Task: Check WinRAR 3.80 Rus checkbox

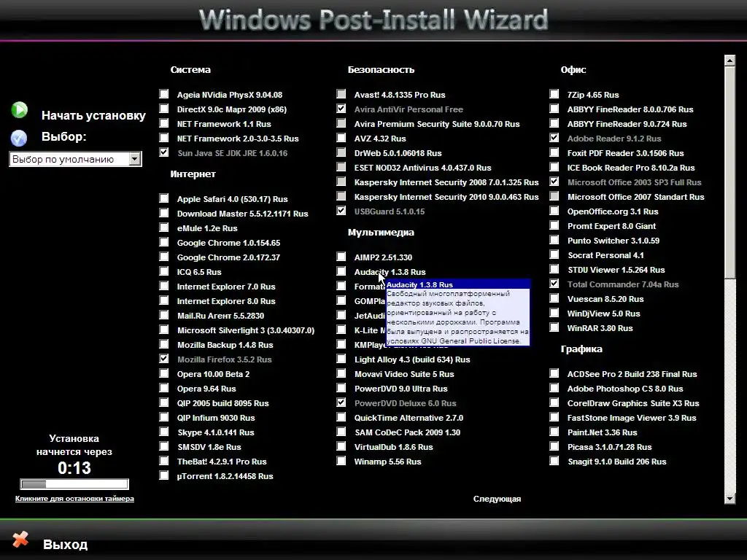Action: 554,327
